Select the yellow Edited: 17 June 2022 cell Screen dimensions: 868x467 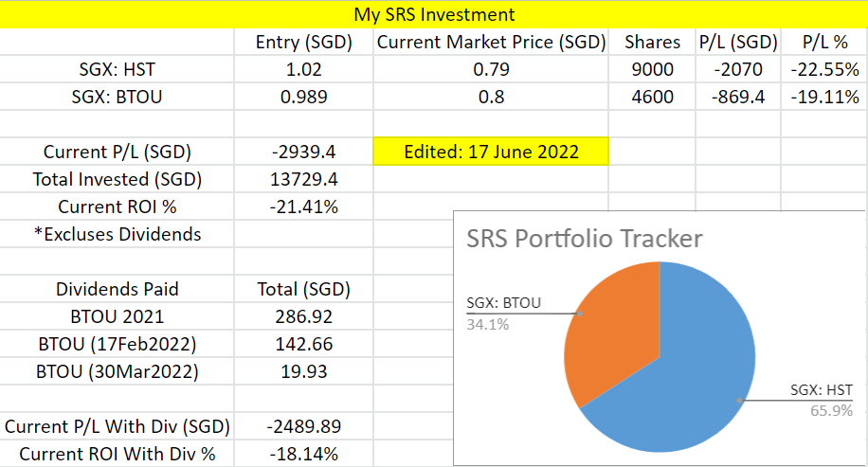(x=491, y=152)
